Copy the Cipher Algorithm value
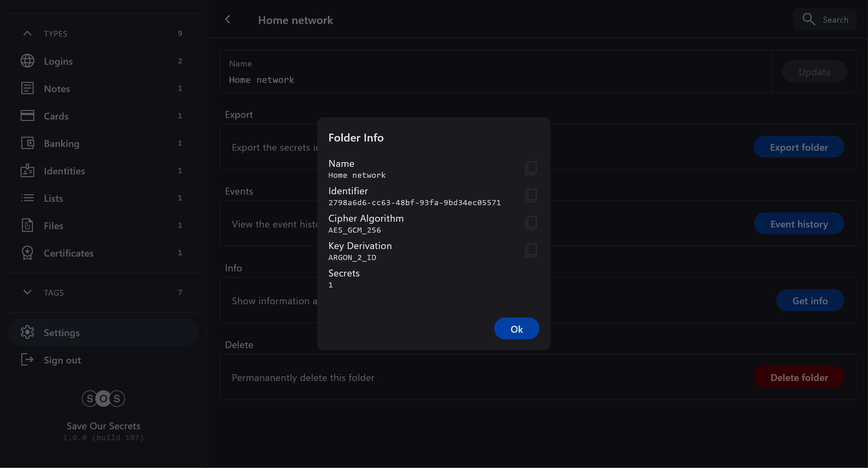The width and height of the screenshot is (868, 468). [531, 223]
